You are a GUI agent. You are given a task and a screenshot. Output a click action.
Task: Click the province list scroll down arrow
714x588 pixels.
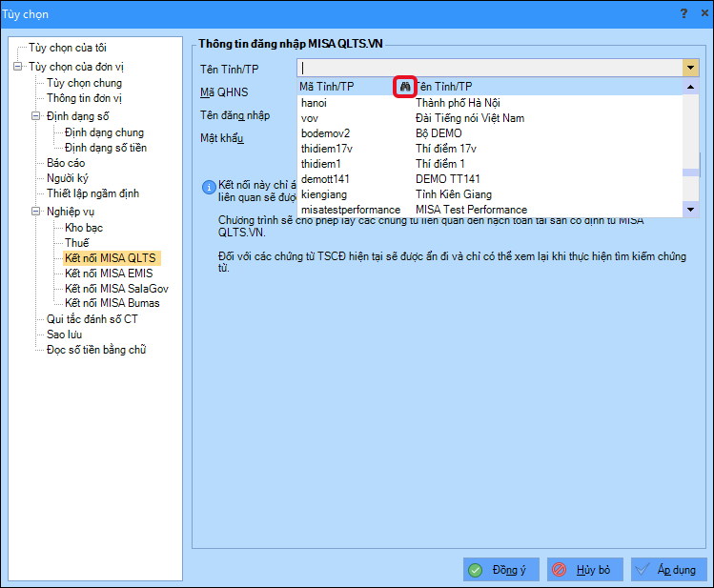point(691,210)
